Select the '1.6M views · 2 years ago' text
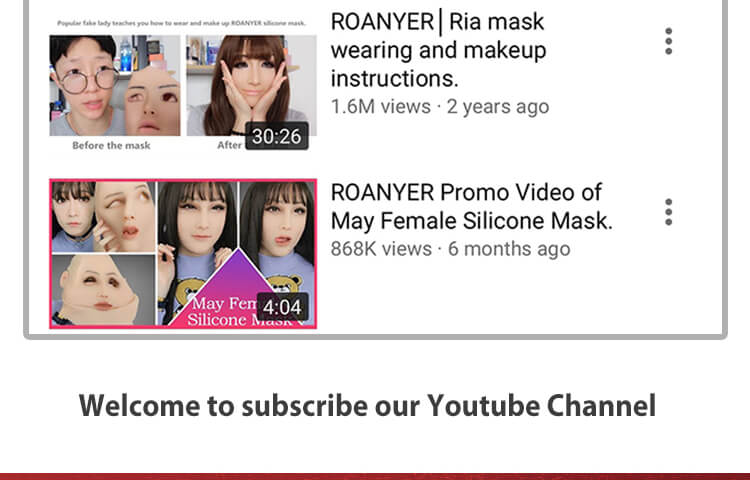 tap(440, 107)
